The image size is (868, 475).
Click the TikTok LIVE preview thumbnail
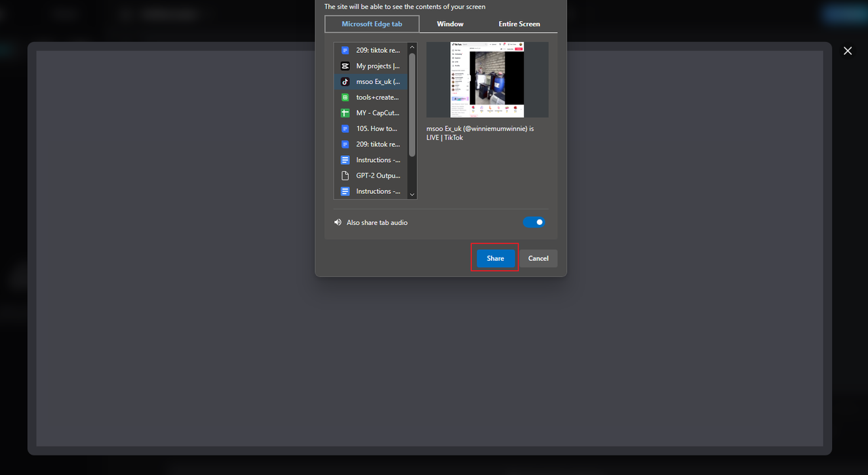point(488,79)
